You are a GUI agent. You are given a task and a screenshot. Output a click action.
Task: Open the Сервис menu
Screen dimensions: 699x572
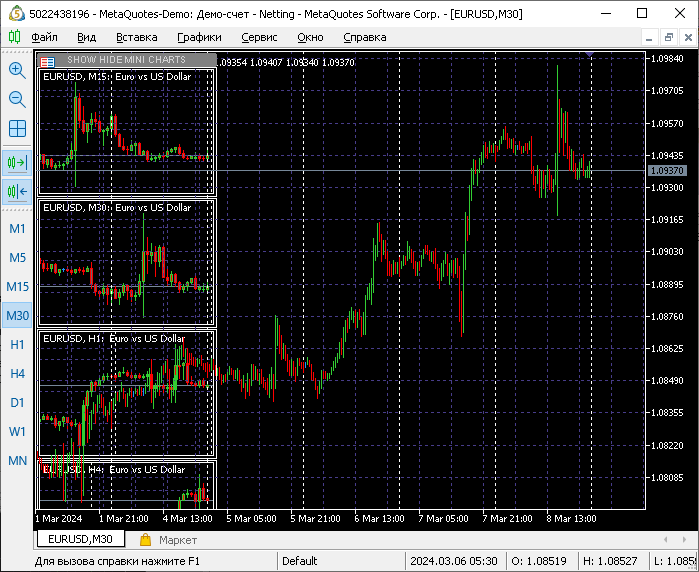coord(259,37)
